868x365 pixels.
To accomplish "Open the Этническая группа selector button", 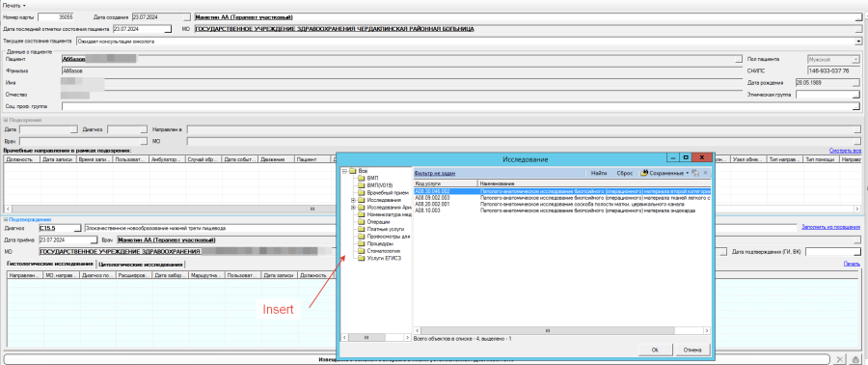I will click(x=856, y=95).
